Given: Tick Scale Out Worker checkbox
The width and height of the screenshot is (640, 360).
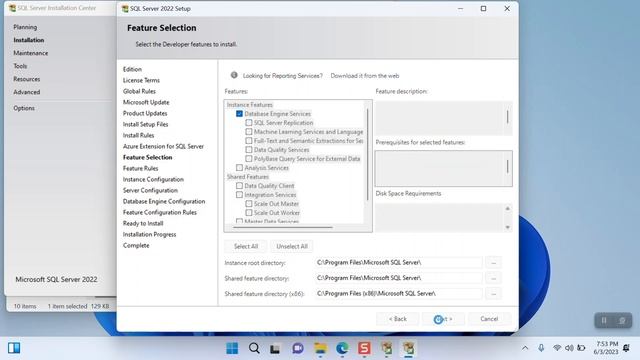Looking at the screenshot, I should (249, 212).
